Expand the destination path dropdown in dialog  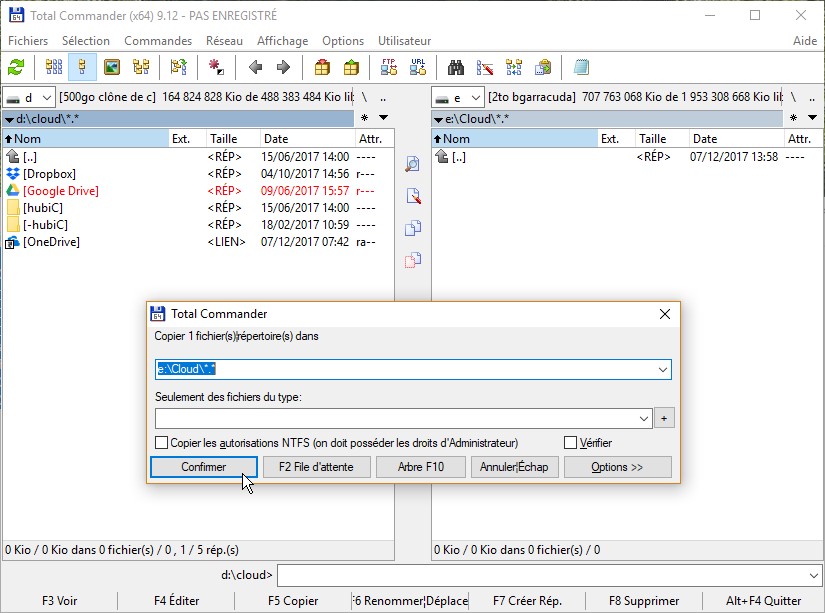click(x=662, y=370)
